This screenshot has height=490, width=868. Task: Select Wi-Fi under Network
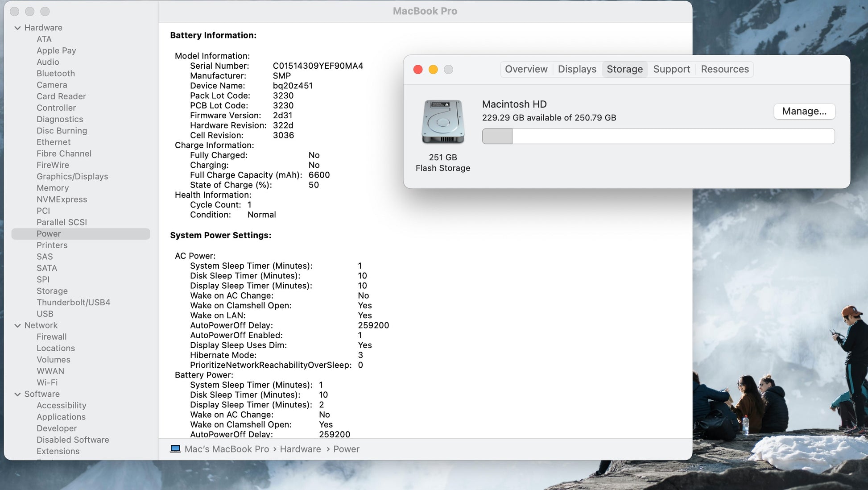pyautogui.click(x=47, y=382)
